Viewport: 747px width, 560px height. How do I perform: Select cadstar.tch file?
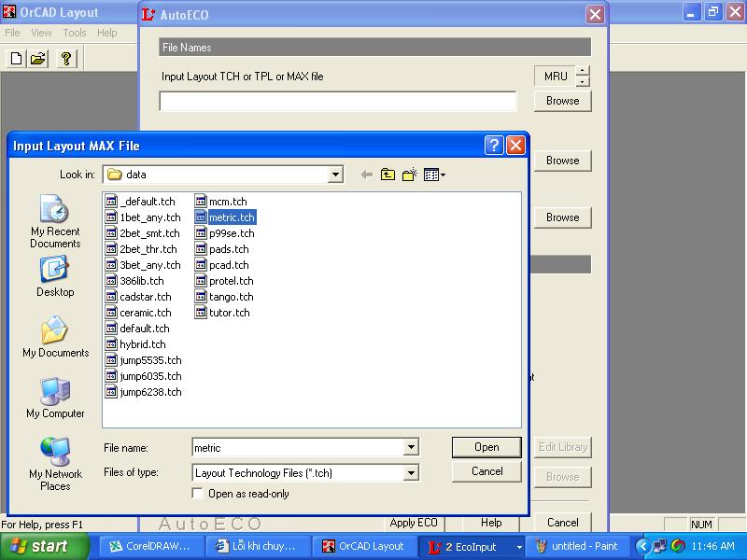pyautogui.click(x=138, y=297)
